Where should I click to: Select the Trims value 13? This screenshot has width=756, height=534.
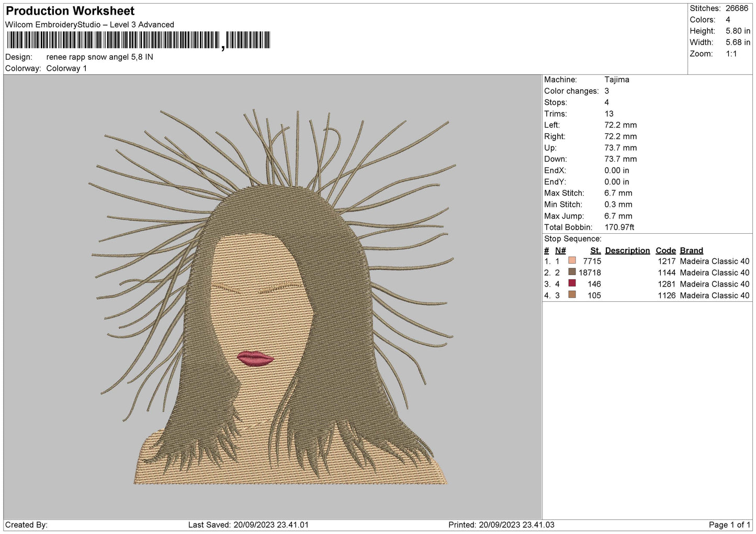(x=608, y=114)
